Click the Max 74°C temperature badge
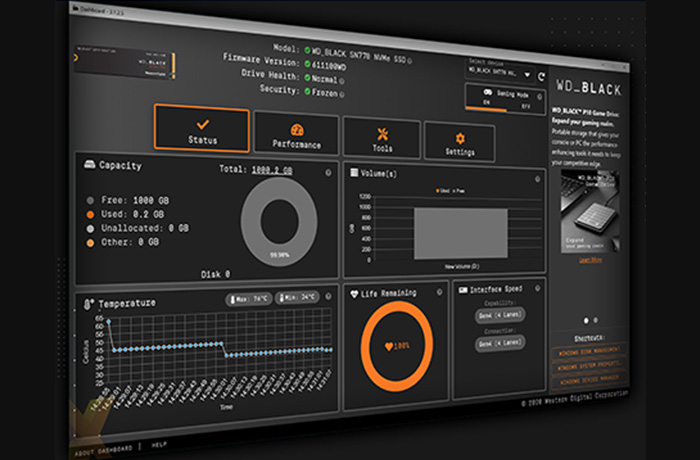This screenshot has height=460, width=700. [x=249, y=298]
